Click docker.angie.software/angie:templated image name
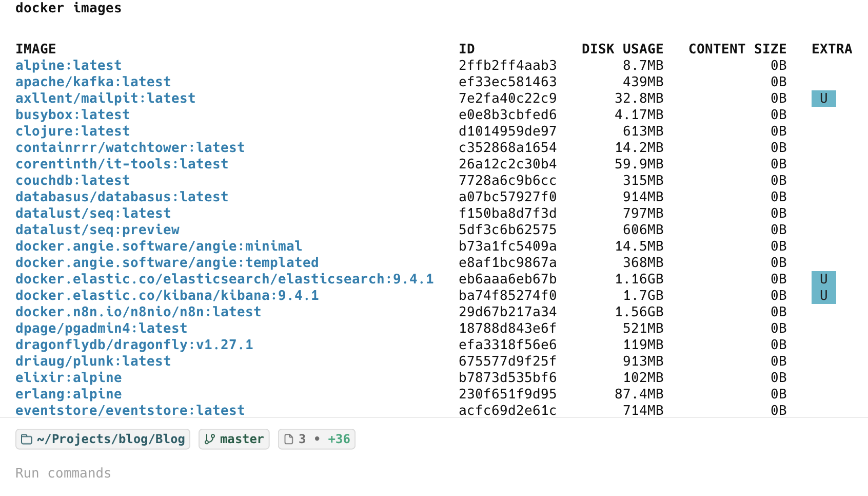 (x=167, y=263)
